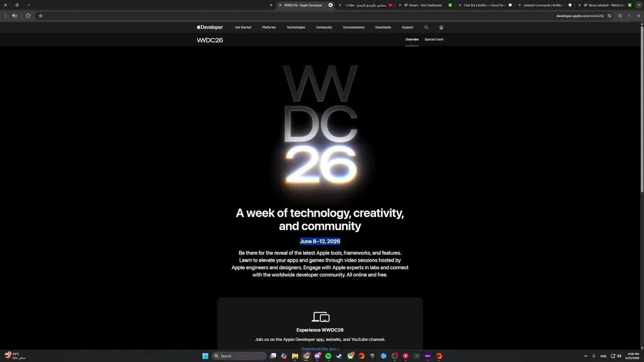Open the weather widget showing 23°C

tap(15, 355)
